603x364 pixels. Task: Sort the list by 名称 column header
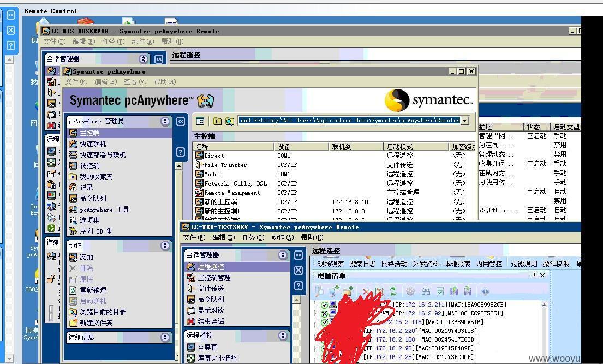click(234, 146)
